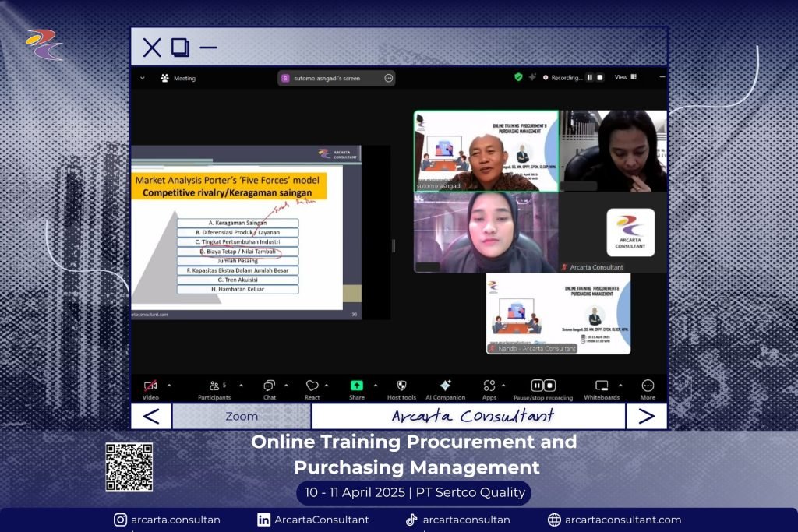Open the Participants panel
Image resolution: width=798 pixels, height=532 pixels.
click(214, 386)
